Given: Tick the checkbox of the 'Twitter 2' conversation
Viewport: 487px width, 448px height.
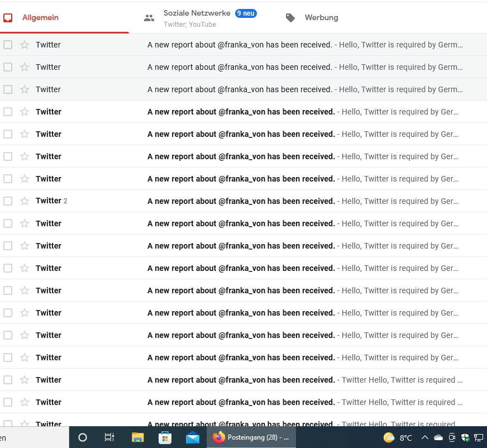Looking at the screenshot, I should click(8, 201).
